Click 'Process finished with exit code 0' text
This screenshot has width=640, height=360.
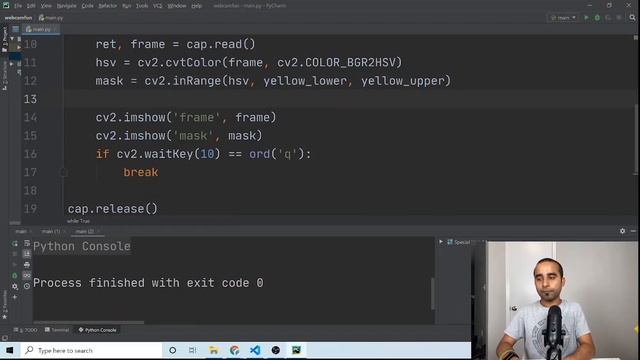[148, 283]
